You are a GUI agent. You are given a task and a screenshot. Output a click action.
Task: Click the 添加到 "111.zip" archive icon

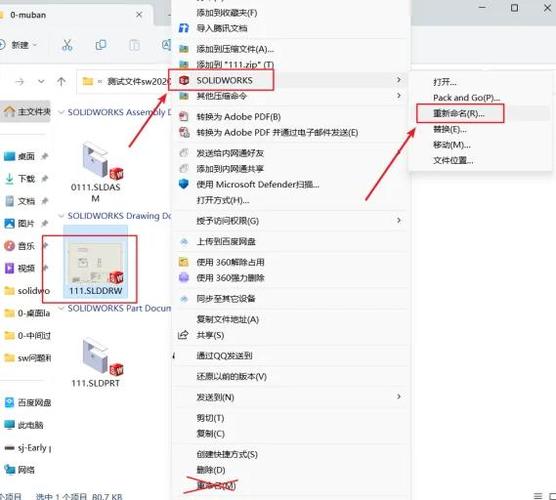pyautogui.click(x=184, y=65)
